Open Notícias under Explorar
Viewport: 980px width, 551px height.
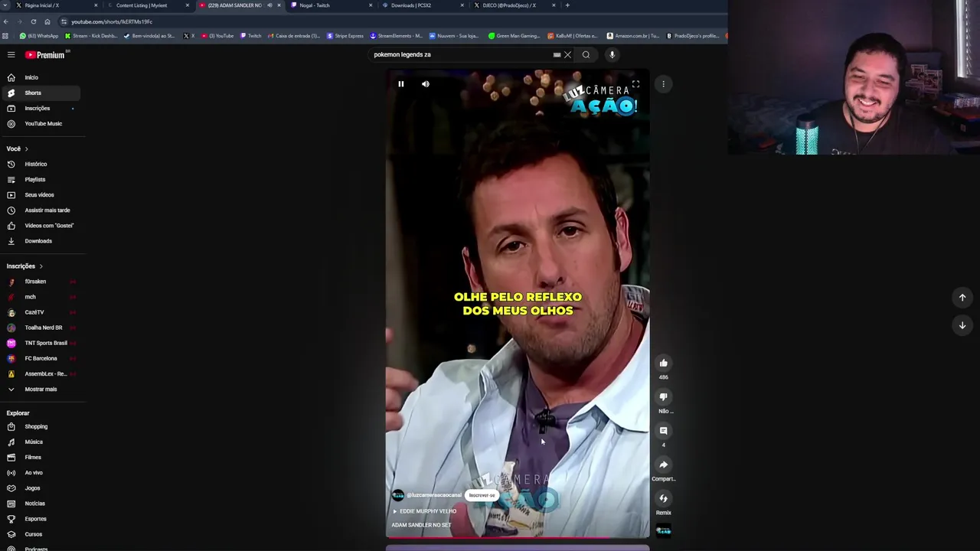[40, 503]
